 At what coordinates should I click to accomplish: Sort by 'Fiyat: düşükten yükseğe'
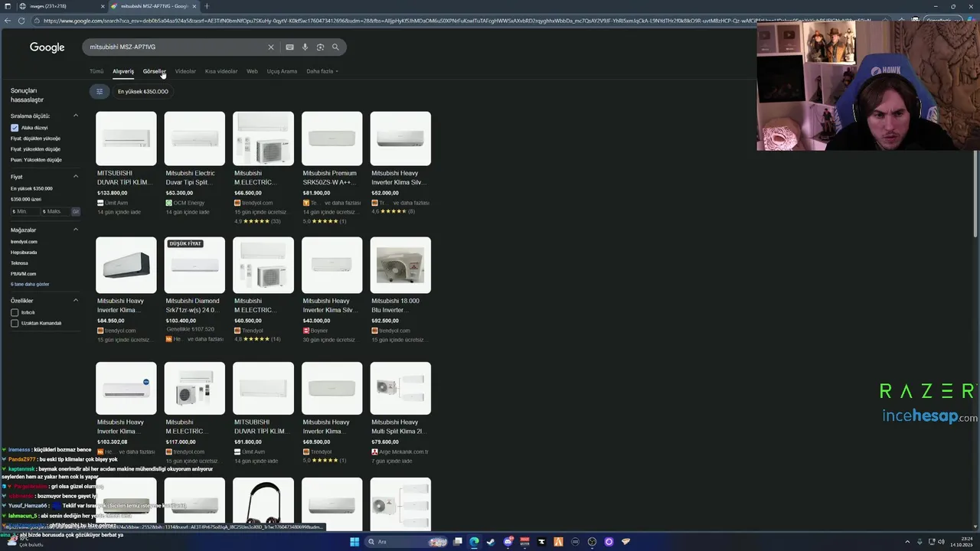tap(35, 139)
